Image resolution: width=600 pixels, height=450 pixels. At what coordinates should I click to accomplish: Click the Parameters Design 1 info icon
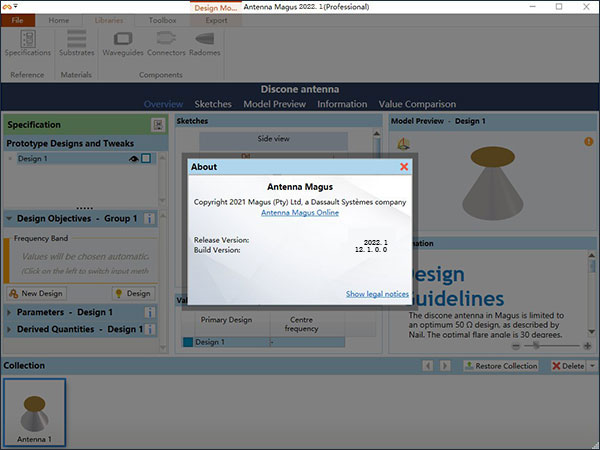[149, 312]
